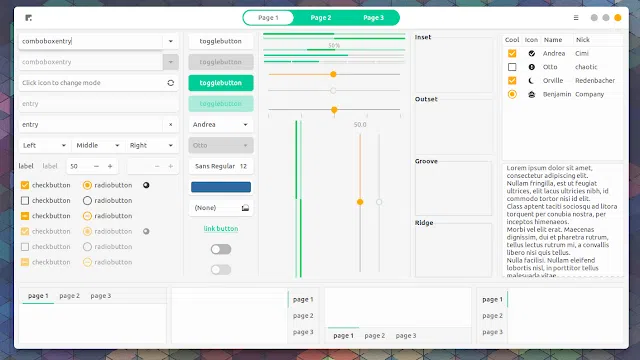Sort table by the Name column header
Image resolution: width=640 pixels, height=360 pixels.
point(556,40)
